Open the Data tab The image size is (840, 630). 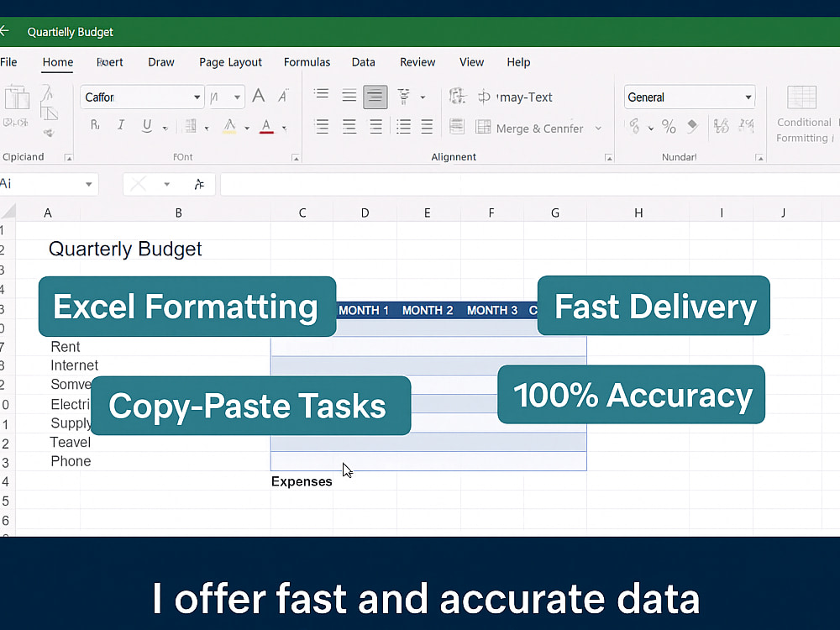[363, 62]
